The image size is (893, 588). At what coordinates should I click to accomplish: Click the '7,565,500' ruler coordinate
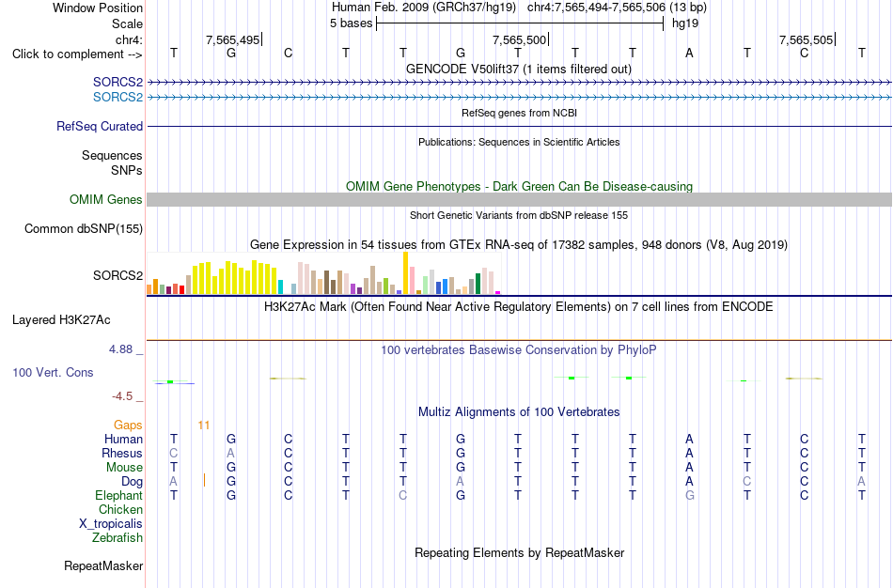pos(519,39)
